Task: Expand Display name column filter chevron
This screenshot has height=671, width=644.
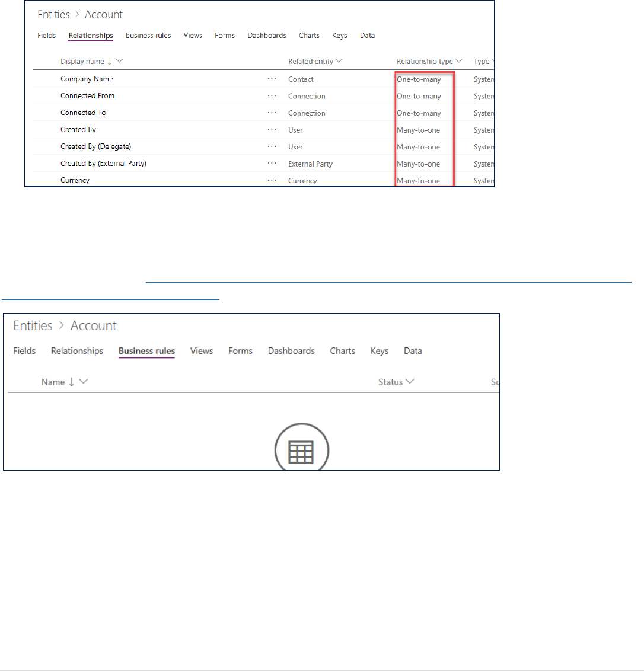Action: [119, 61]
